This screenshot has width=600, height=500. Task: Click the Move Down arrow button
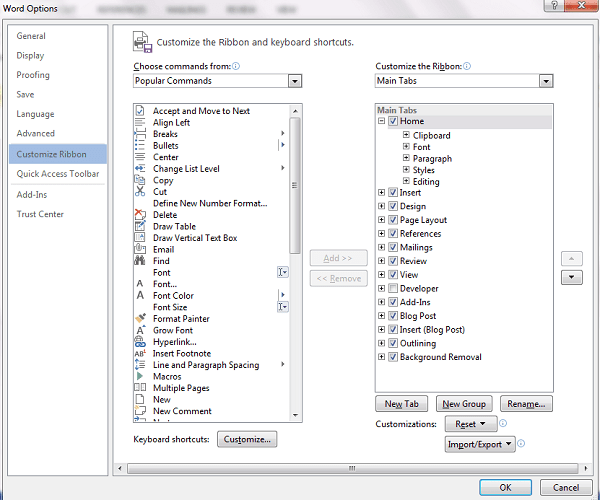click(572, 277)
